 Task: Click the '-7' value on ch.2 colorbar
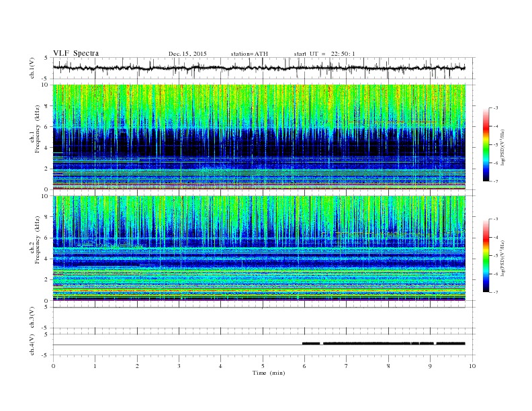click(496, 292)
